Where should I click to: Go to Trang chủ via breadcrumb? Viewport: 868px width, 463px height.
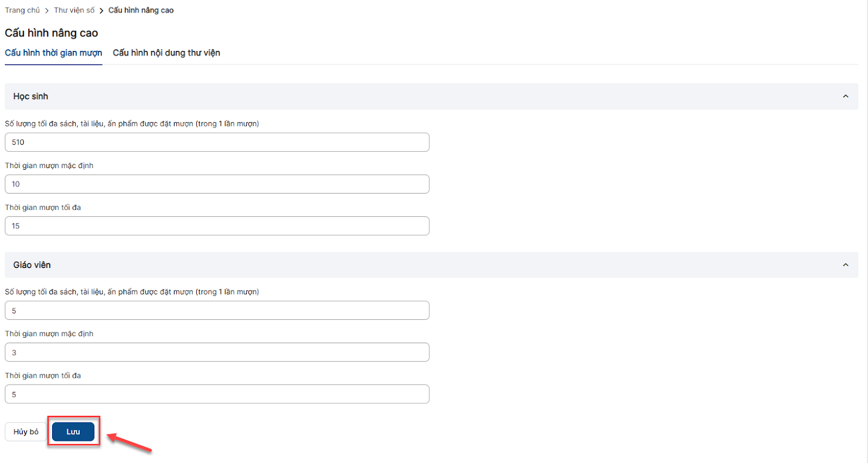tap(22, 10)
